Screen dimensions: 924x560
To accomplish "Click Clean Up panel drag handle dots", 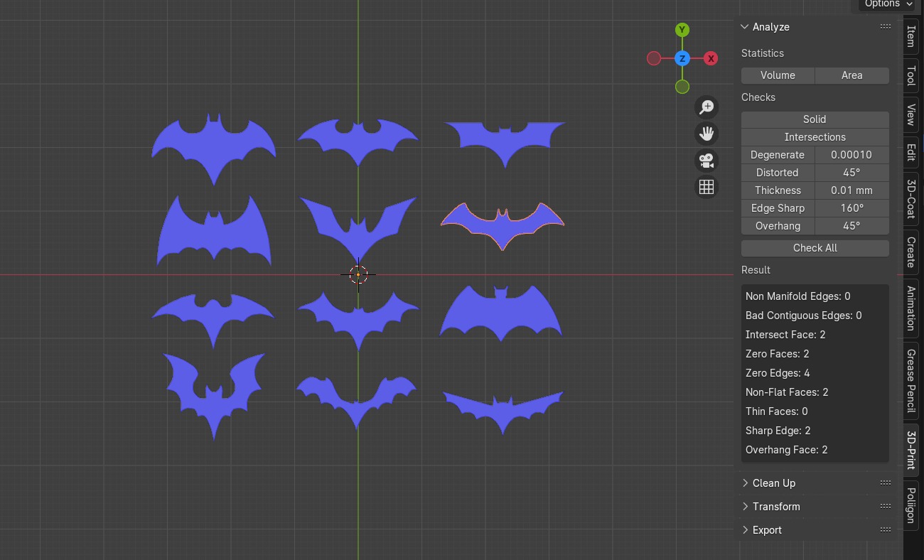I will click(886, 483).
